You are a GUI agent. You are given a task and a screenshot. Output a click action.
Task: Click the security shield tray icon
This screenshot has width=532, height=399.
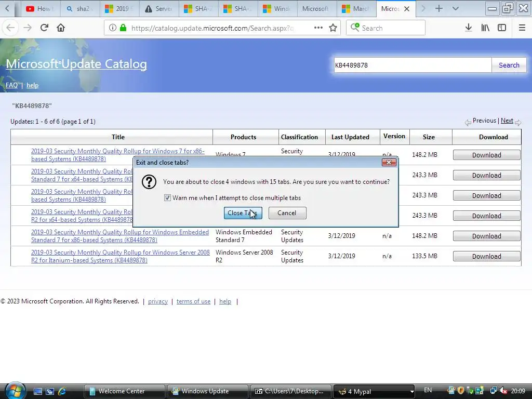point(461,391)
